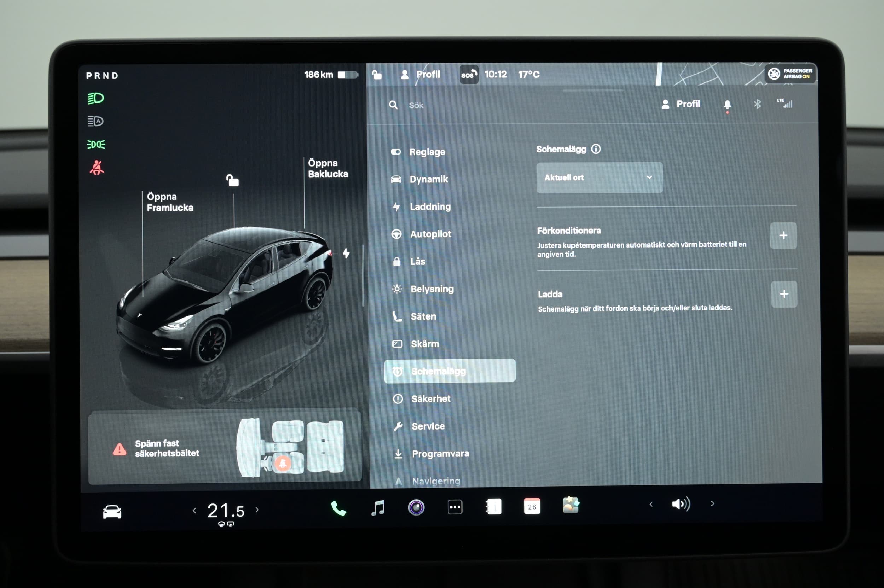The height and width of the screenshot is (588, 884).
Task: Add a Förkonditionera schedule with plus
Action: (783, 235)
